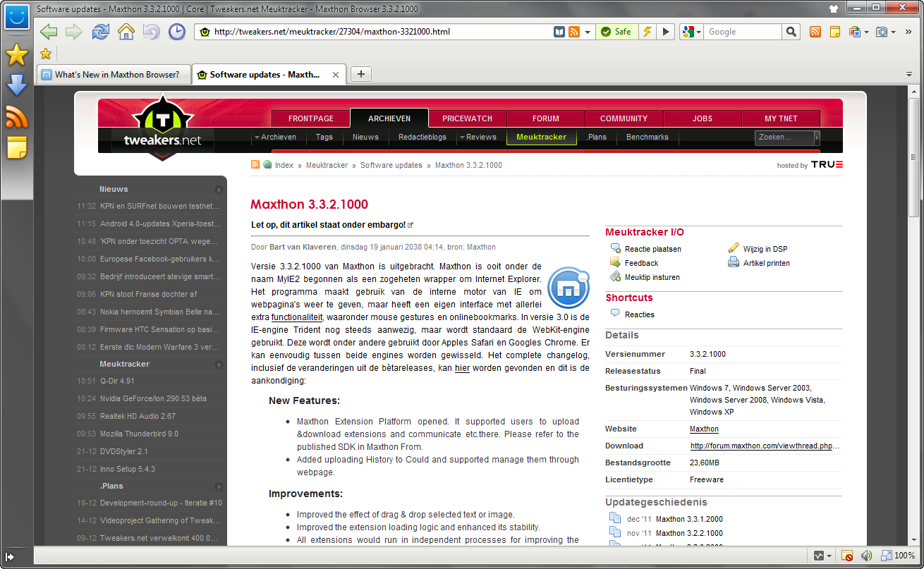Expand the screen capture dropdown arrow
Image resolution: width=924 pixels, height=569 pixels.
point(894,32)
